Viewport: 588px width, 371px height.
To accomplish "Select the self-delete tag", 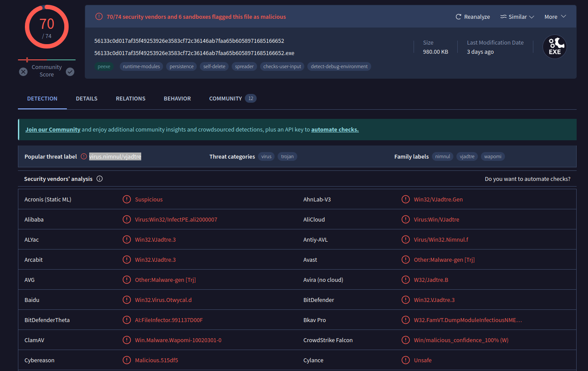I will [x=214, y=67].
